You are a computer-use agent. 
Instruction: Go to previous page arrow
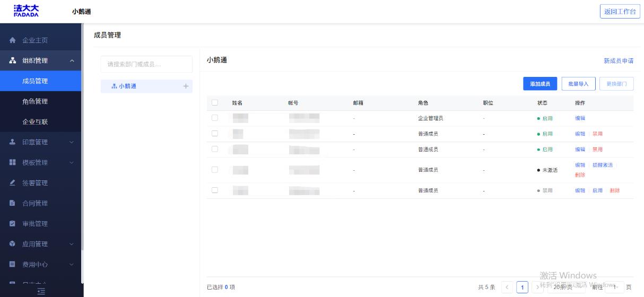coord(507,287)
